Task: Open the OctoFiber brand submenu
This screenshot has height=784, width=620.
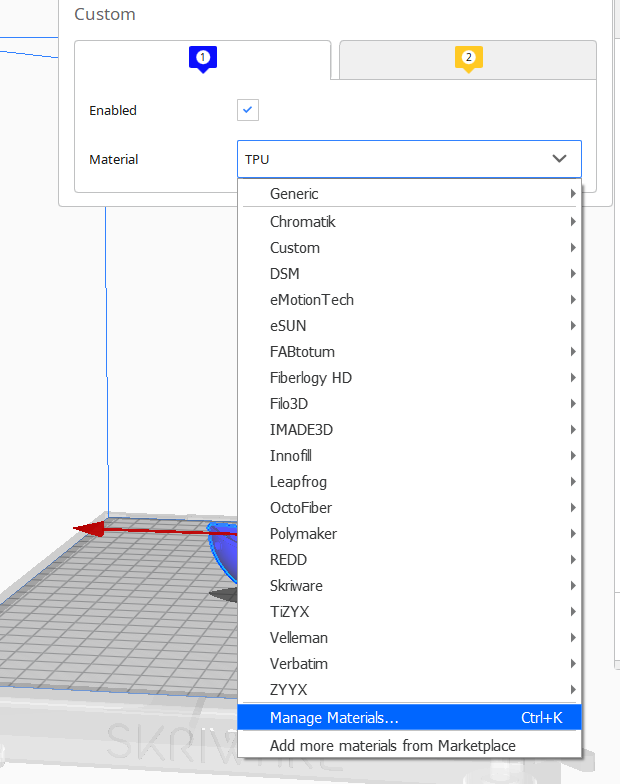Action: point(409,508)
